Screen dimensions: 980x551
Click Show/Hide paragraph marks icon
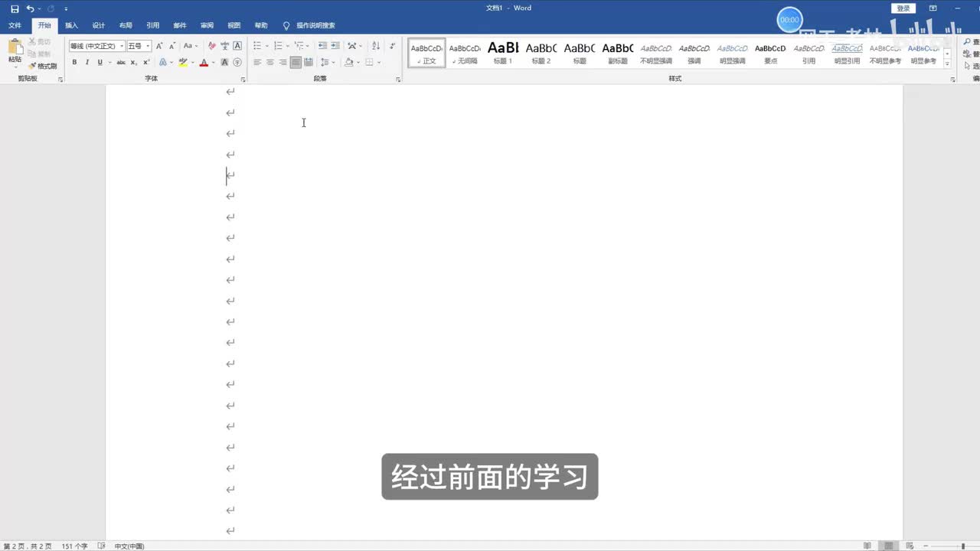tap(393, 46)
